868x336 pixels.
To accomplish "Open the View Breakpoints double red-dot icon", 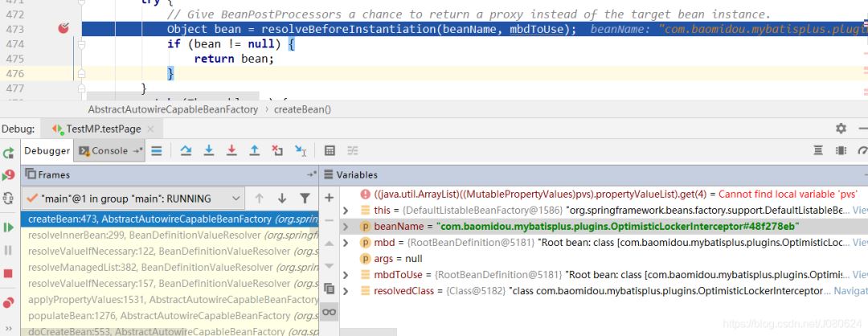I will 9,302.
